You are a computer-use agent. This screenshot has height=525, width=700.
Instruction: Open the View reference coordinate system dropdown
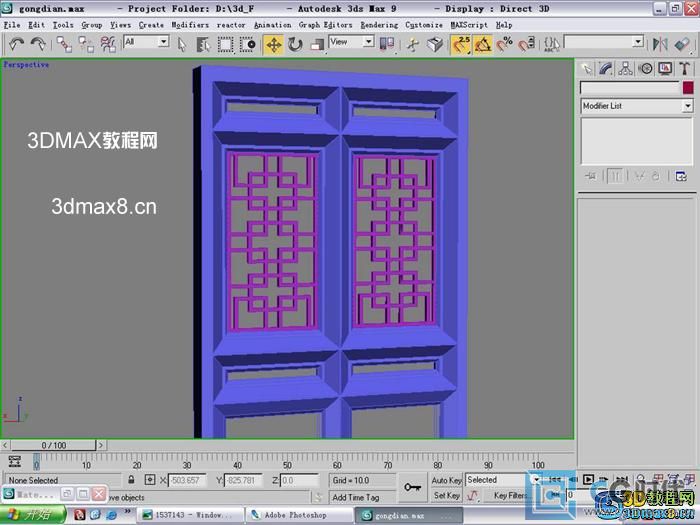(x=351, y=42)
